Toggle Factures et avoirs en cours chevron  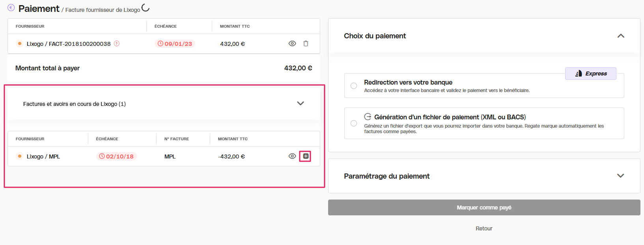tap(301, 104)
